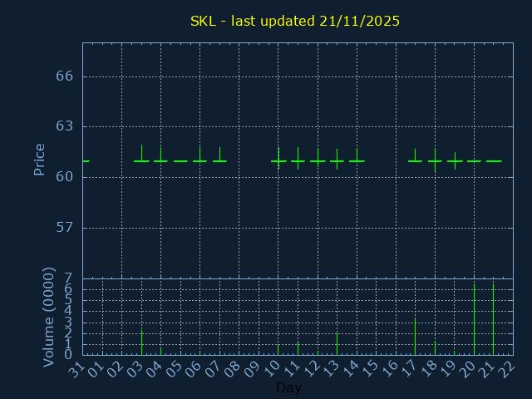Click the grey volume bar on day 21
Screen dimensions: 532x399
pos(494,320)
